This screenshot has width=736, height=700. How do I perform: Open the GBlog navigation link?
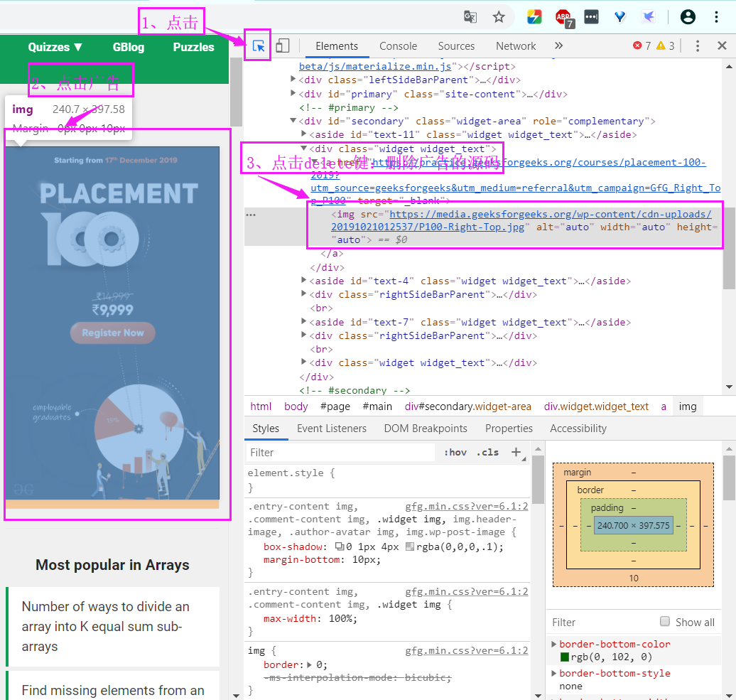pyautogui.click(x=128, y=47)
